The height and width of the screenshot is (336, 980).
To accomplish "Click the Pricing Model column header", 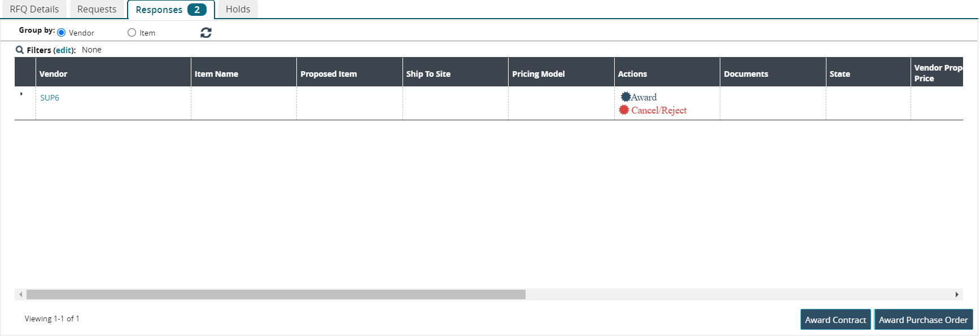I will pos(538,74).
